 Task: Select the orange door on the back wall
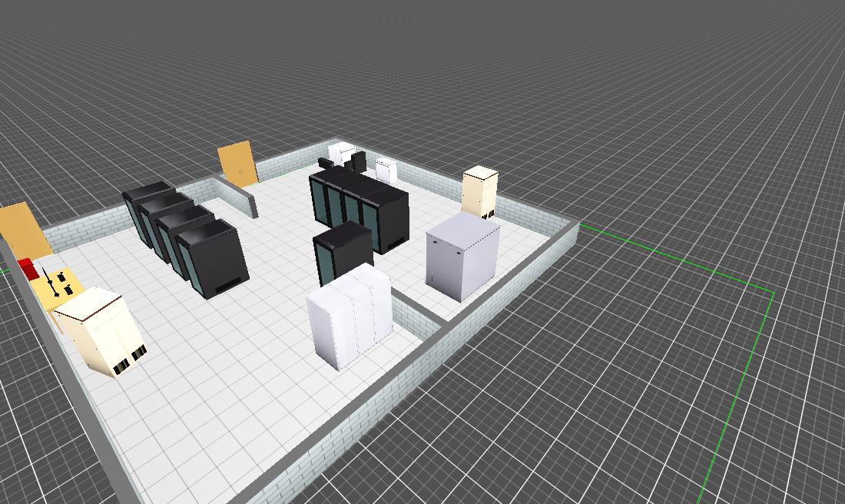236,163
